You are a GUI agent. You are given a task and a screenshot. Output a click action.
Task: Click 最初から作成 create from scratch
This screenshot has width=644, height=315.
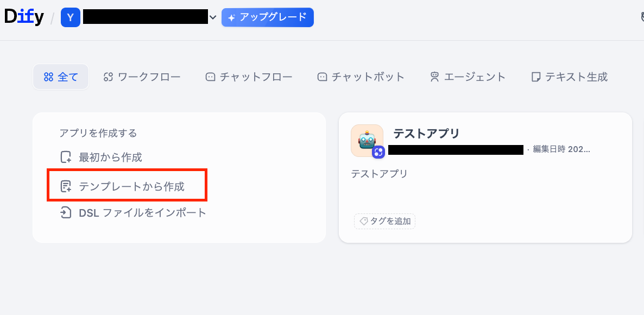click(110, 157)
